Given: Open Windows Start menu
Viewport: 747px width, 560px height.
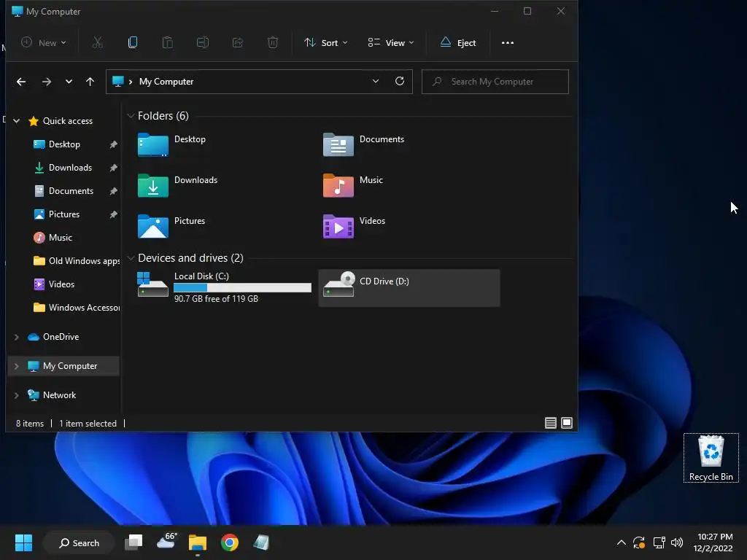Looking at the screenshot, I should tap(23, 542).
